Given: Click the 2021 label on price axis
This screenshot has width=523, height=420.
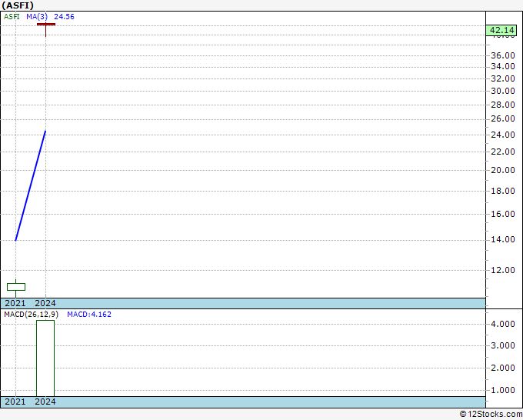Looking at the screenshot, I should pyautogui.click(x=15, y=303).
